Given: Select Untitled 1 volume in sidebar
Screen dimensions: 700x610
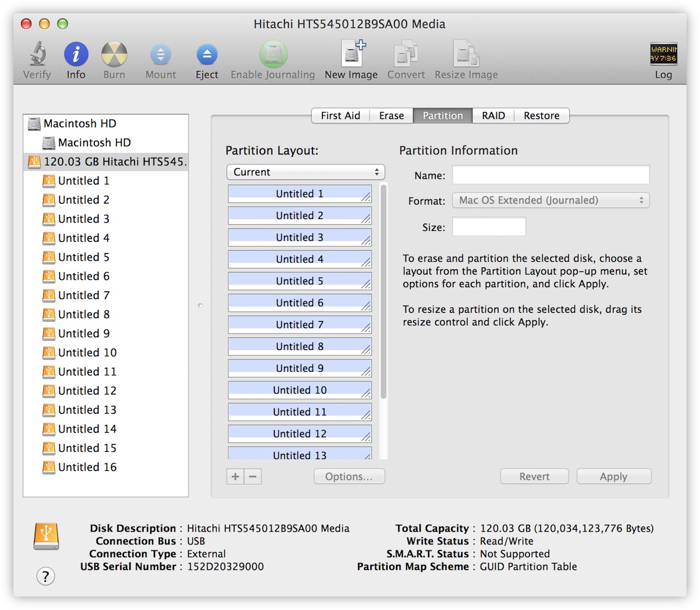Looking at the screenshot, I should 105,181.
